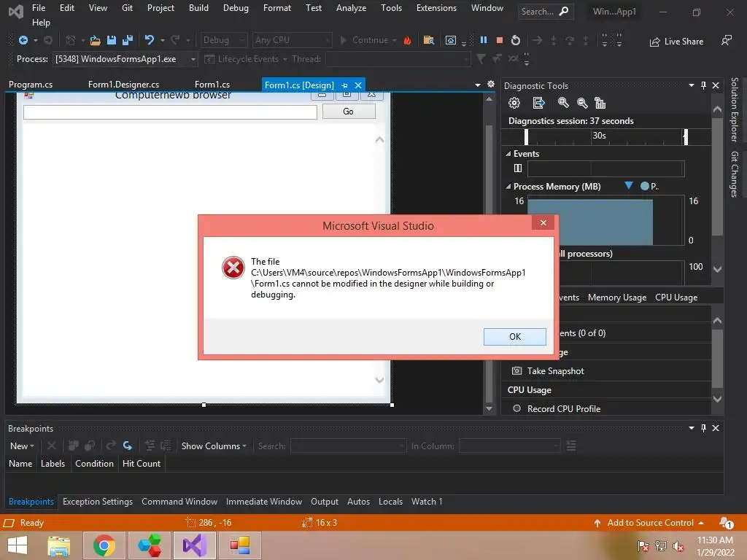Click the Feedback icon beside Live Share
The width and height of the screenshot is (747, 560).
pos(726,41)
